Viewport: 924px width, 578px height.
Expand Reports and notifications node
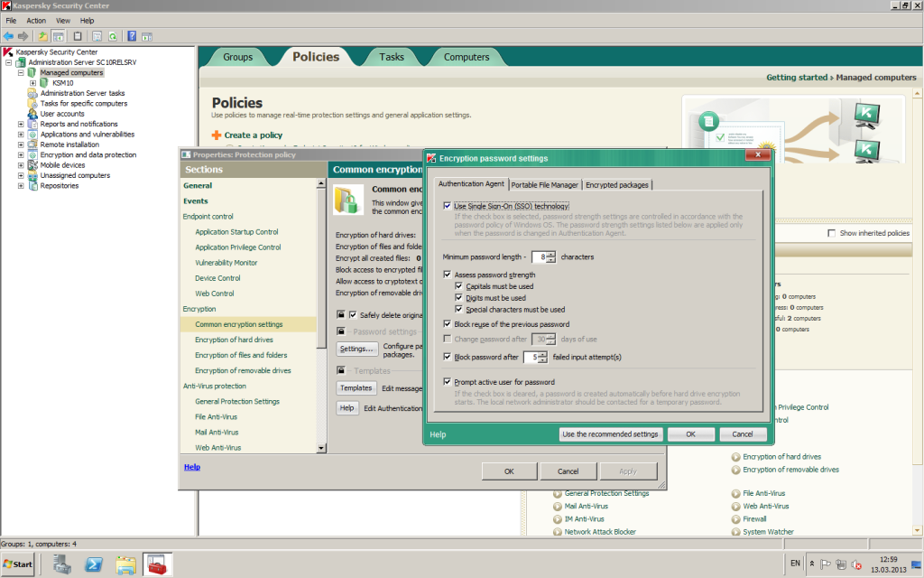(21, 124)
